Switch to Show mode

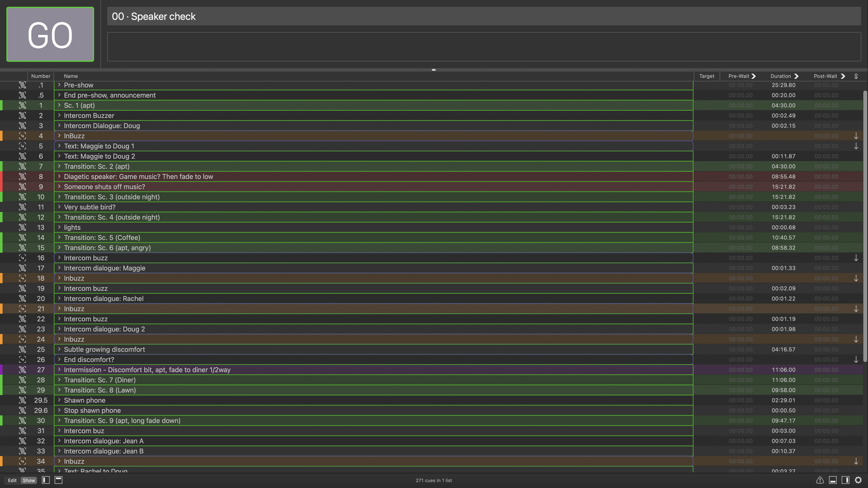(29, 480)
